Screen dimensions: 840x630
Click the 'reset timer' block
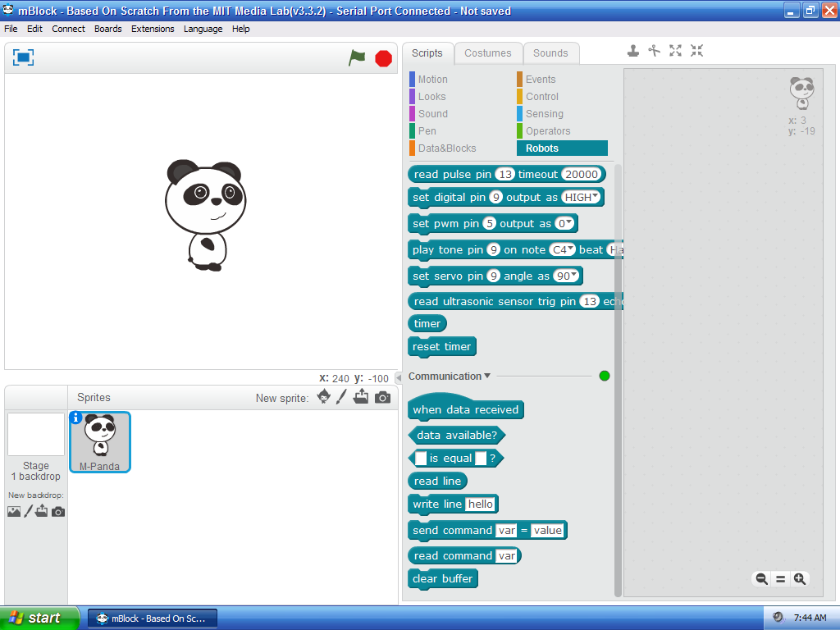tap(441, 347)
